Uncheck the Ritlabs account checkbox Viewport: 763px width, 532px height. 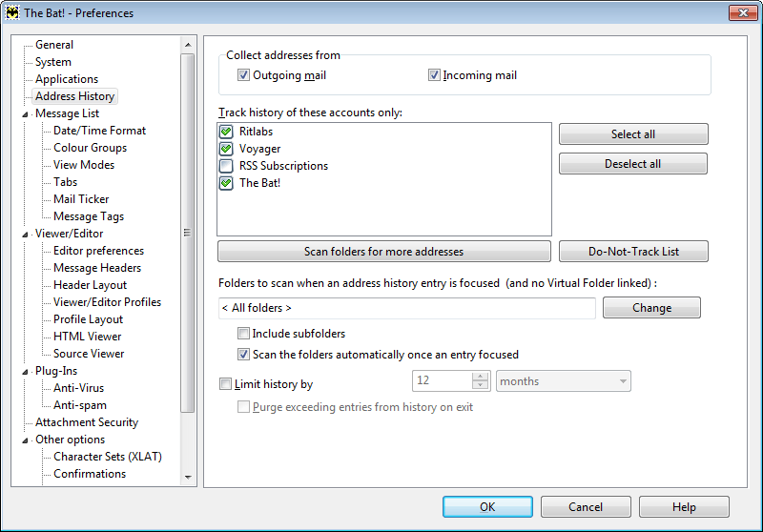coord(226,132)
